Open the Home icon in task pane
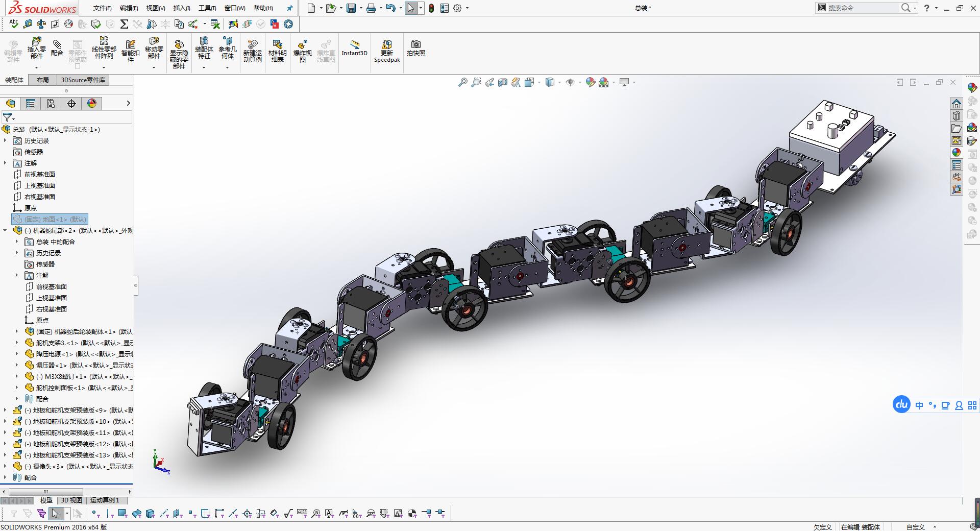980x531 pixels. pos(957,104)
